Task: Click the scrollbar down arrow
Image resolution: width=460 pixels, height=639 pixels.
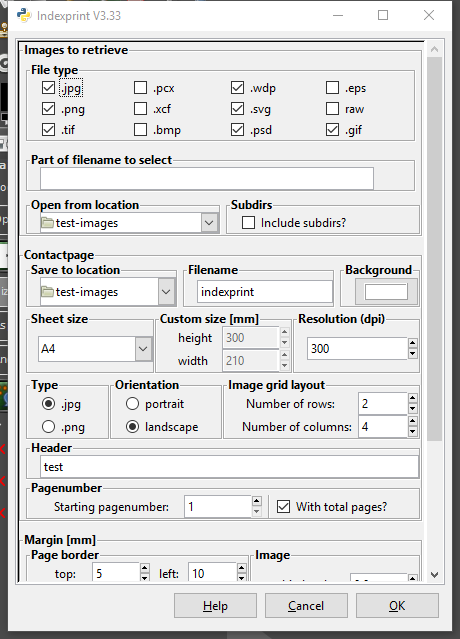Action: (x=434, y=575)
